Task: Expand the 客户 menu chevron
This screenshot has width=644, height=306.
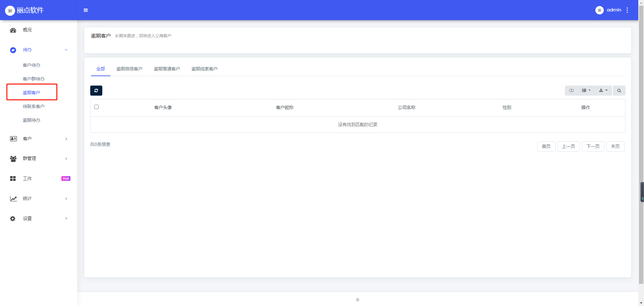Action: click(66, 139)
